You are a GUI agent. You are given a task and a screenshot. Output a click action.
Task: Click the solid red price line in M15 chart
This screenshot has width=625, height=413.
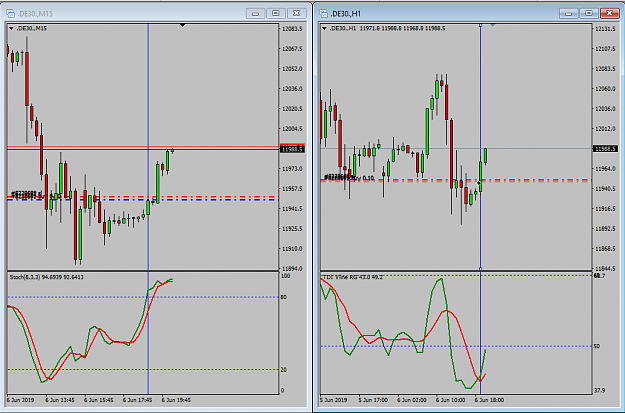coord(143,147)
